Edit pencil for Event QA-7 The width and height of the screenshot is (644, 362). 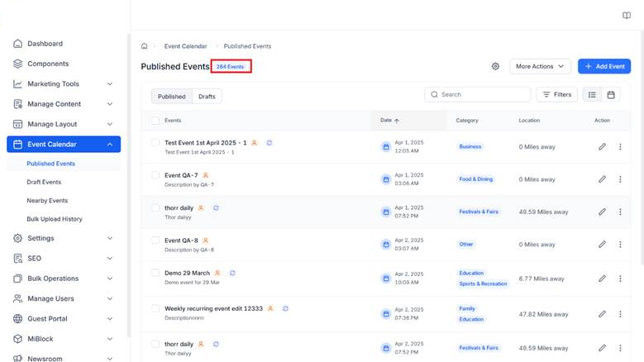pos(602,179)
